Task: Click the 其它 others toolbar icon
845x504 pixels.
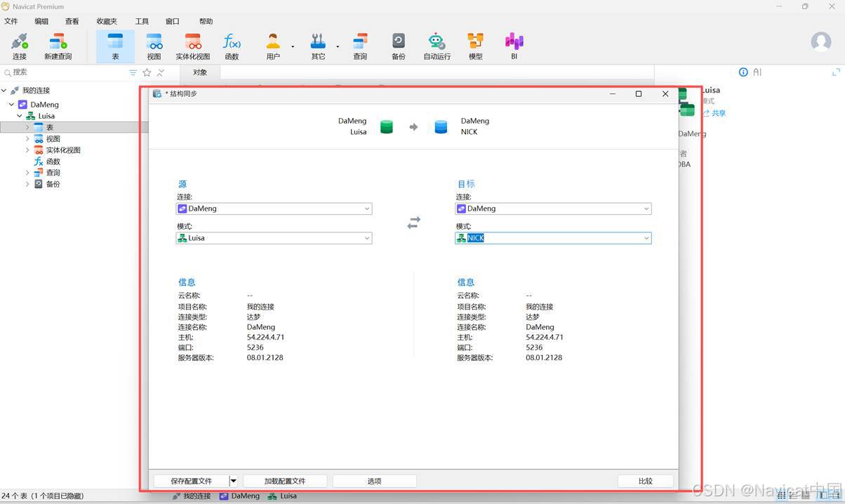Action: [318, 46]
